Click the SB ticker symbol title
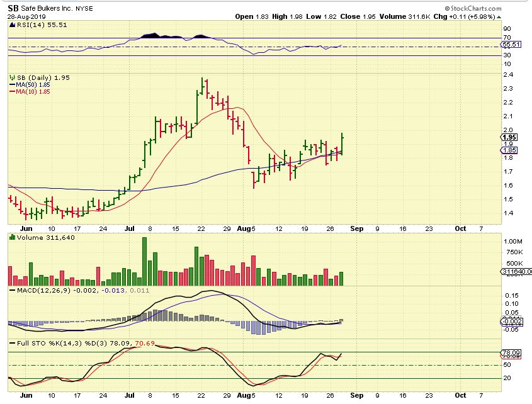The height and width of the screenshot is (404, 532). point(13,8)
